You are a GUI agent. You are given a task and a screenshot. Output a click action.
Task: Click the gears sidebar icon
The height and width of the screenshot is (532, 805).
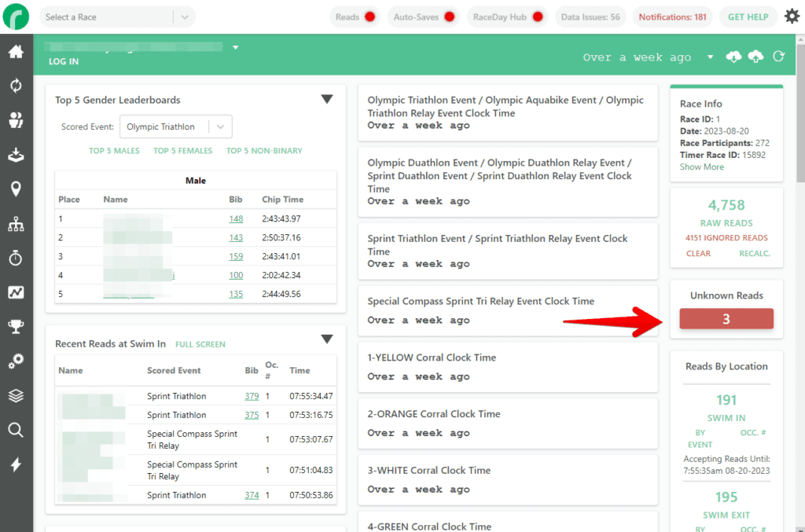[x=16, y=361]
